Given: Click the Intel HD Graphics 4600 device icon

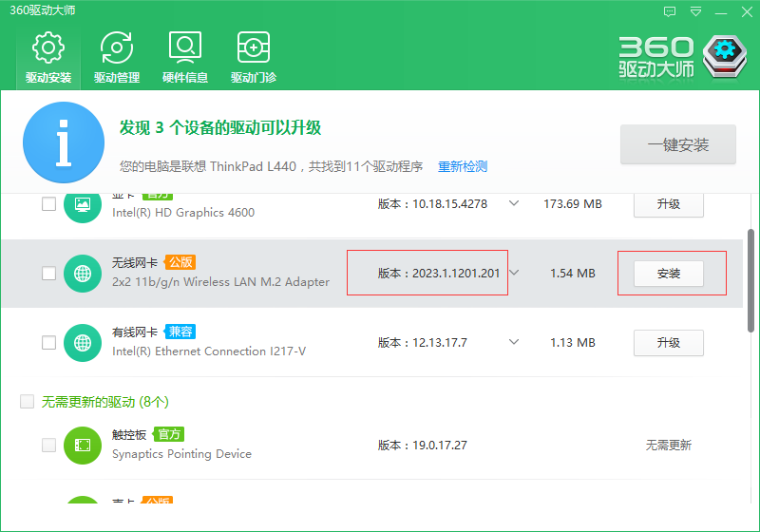Looking at the screenshot, I should coord(83,204).
